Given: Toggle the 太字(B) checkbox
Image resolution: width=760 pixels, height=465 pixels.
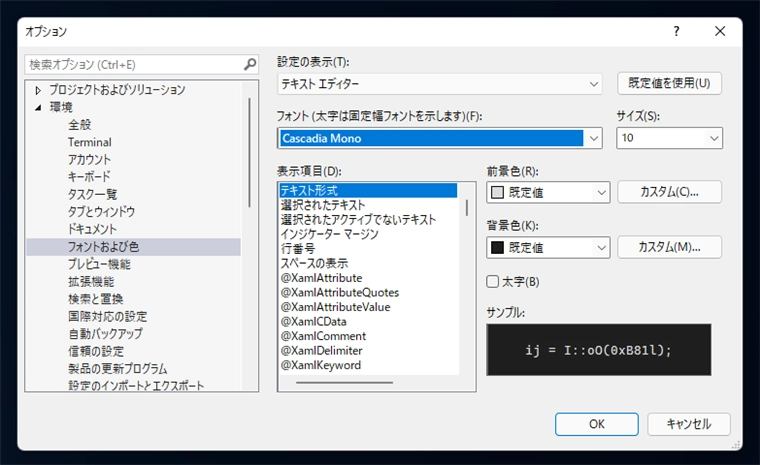Looking at the screenshot, I should point(492,282).
